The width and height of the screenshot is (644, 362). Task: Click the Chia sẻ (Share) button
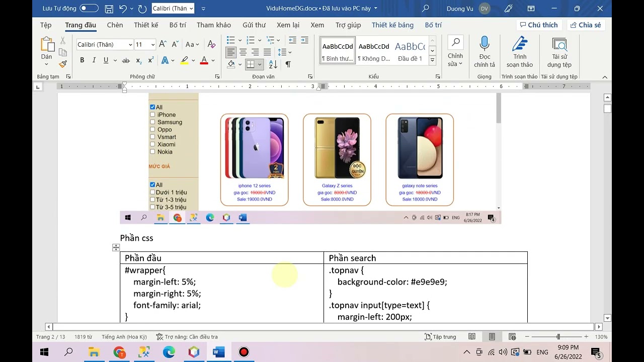click(x=586, y=25)
